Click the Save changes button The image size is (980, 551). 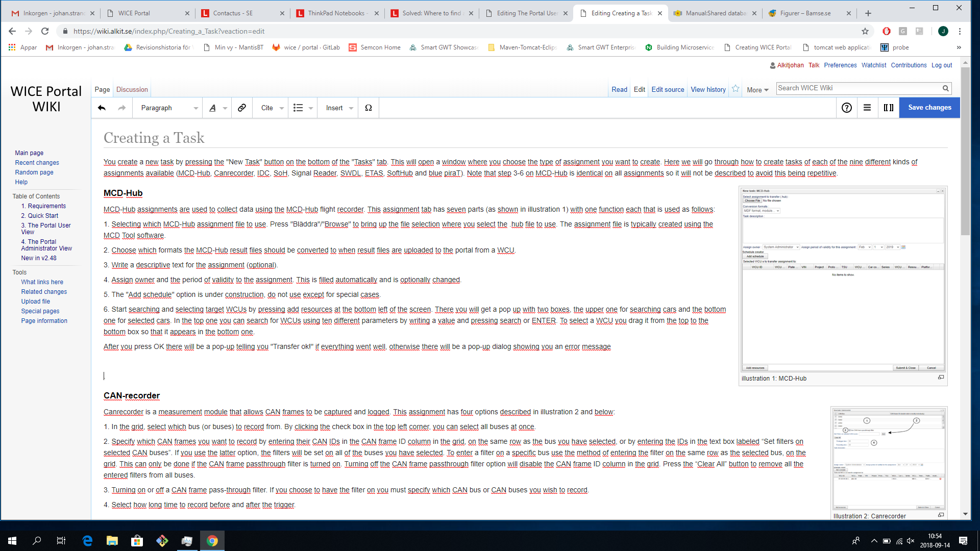[x=929, y=108]
